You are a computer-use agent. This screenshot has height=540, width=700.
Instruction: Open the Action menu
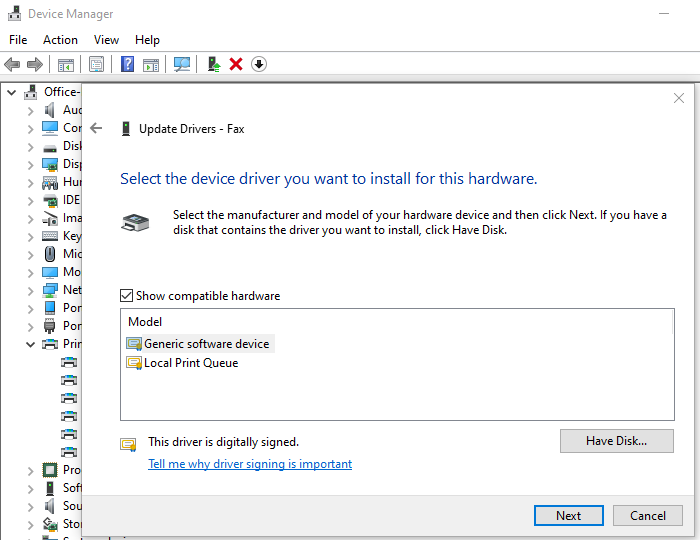tap(60, 40)
